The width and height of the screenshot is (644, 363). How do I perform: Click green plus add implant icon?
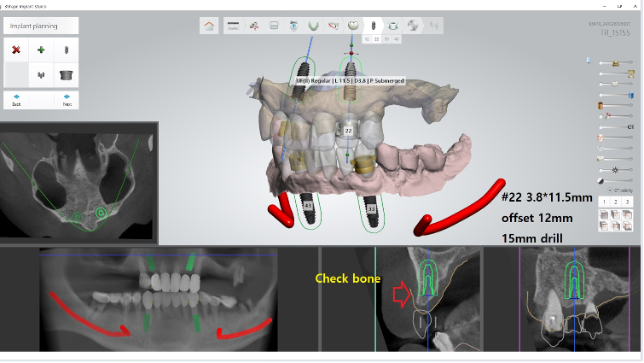pos(41,50)
